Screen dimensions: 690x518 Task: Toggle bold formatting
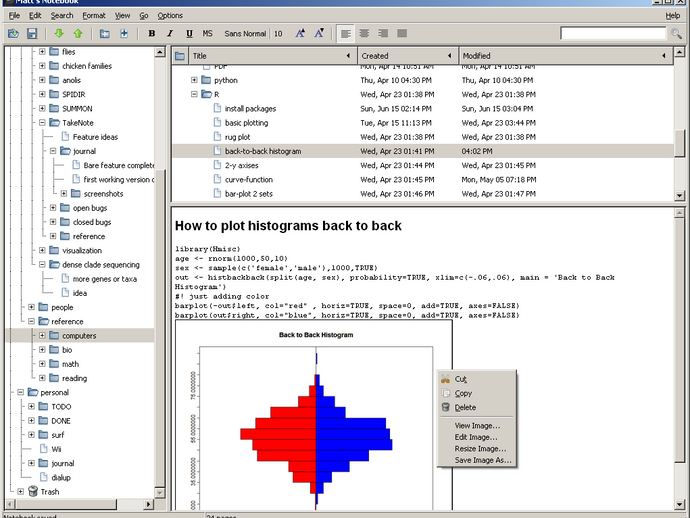[152, 33]
